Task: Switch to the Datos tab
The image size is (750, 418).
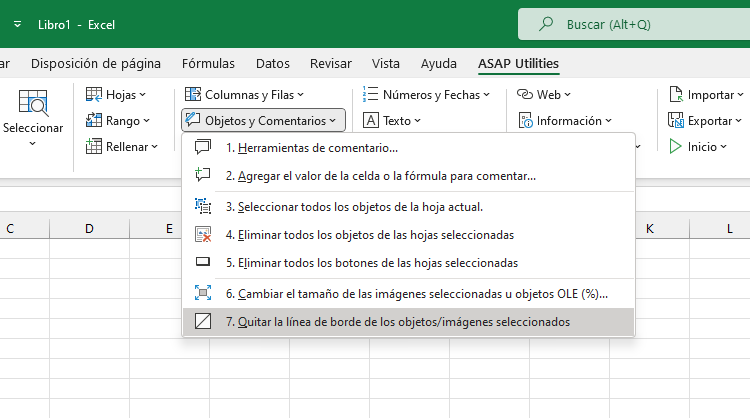Action: 273,63
